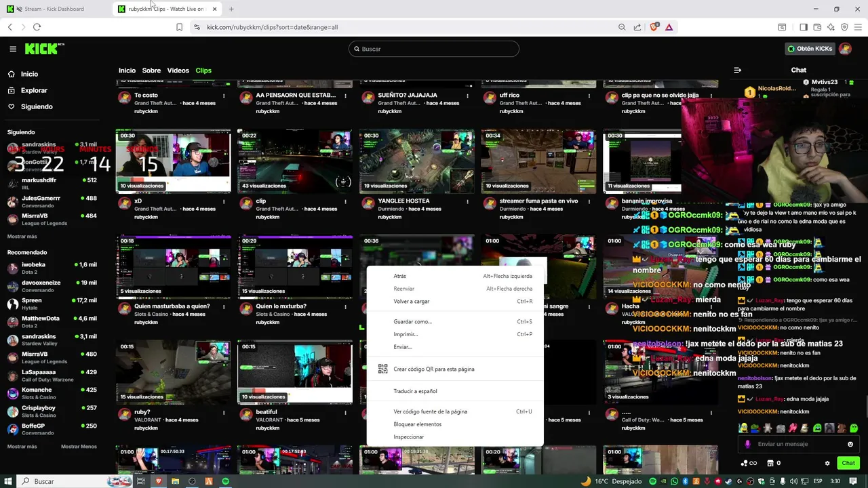Switch to the 'Sobre' channel tab
868x488 pixels.
151,70
